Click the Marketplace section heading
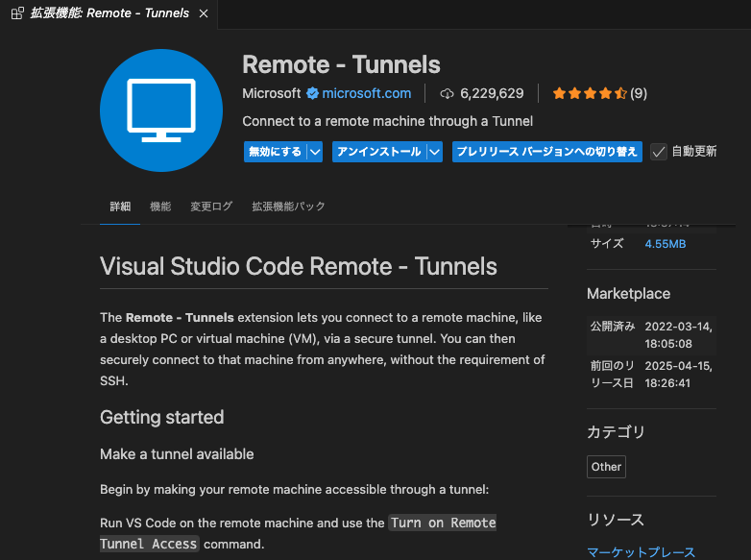This screenshot has height=560, width=751. [x=628, y=294]
